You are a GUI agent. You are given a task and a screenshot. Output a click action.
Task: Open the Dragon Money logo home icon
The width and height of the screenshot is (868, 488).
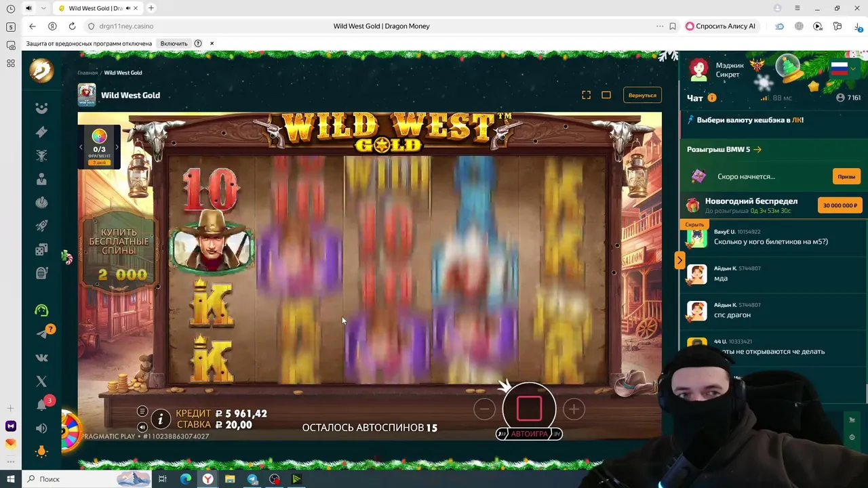41,70
